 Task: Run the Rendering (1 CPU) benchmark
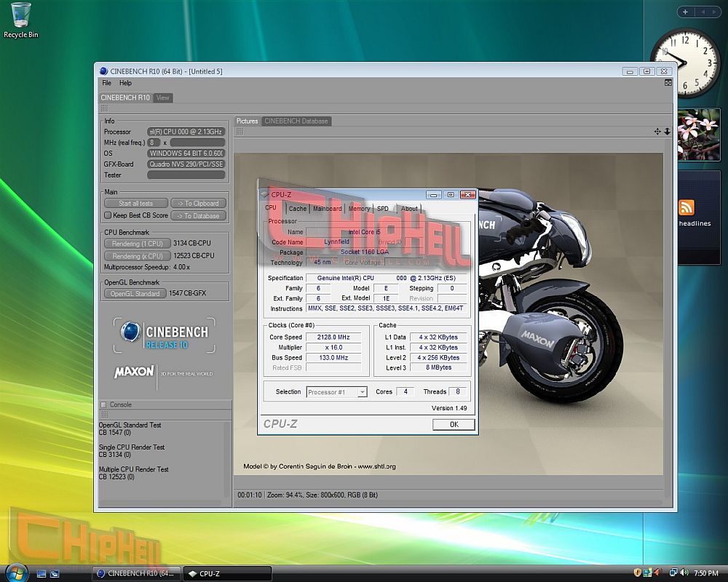(x=137, y=244)
